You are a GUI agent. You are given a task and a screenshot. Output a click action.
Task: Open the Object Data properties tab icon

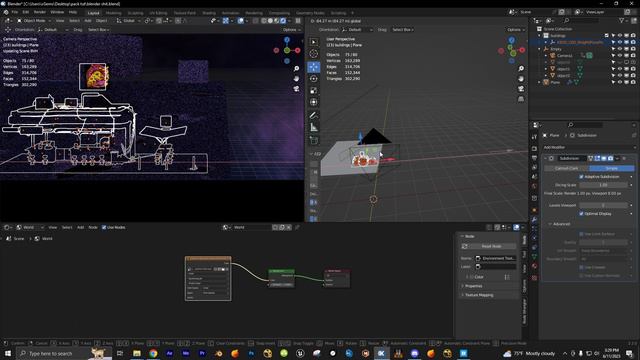[534, 256]
